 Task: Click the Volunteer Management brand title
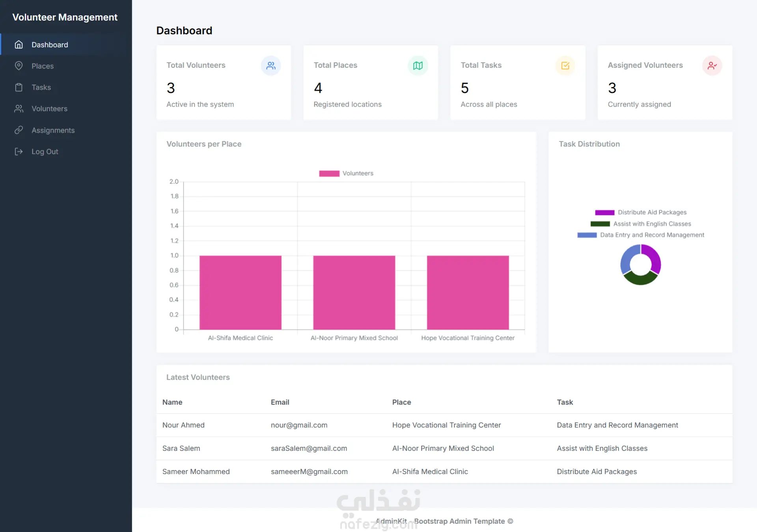coord(65,17)
